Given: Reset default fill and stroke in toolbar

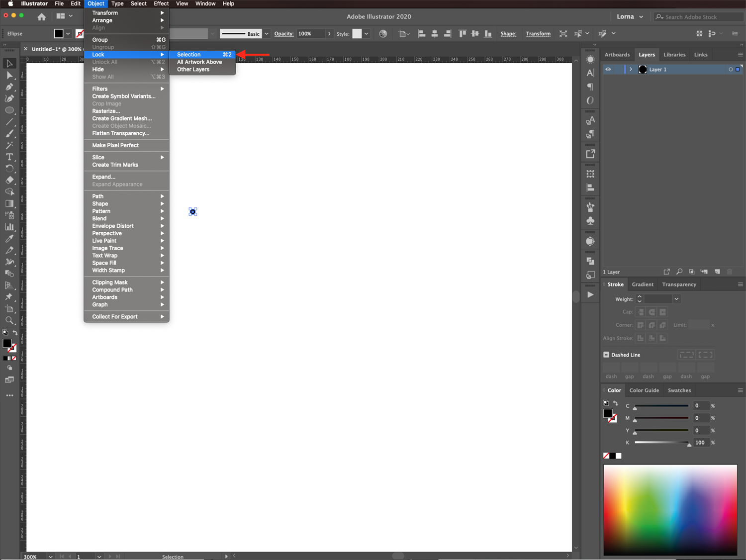Looking at the screenshot, I should click(x=5, y=333).
